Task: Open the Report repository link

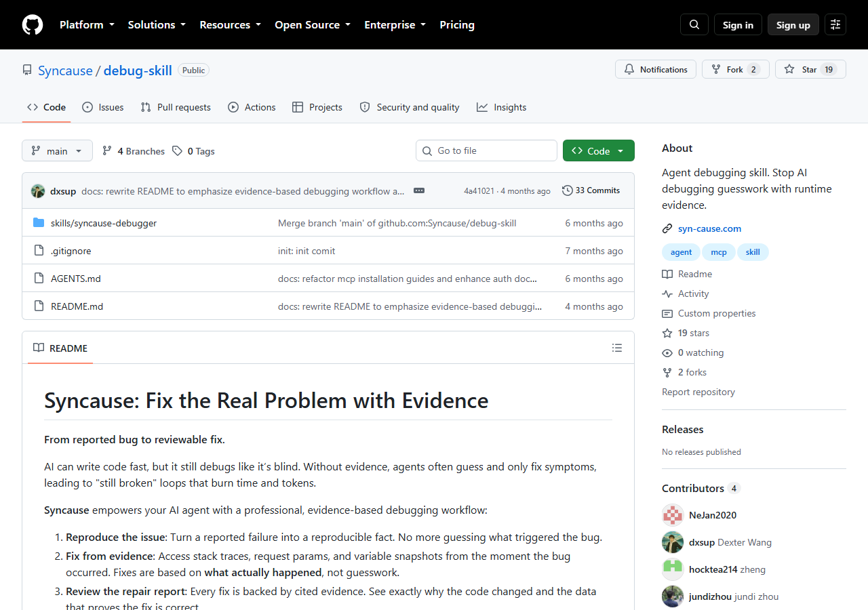Action: [698, 392]
